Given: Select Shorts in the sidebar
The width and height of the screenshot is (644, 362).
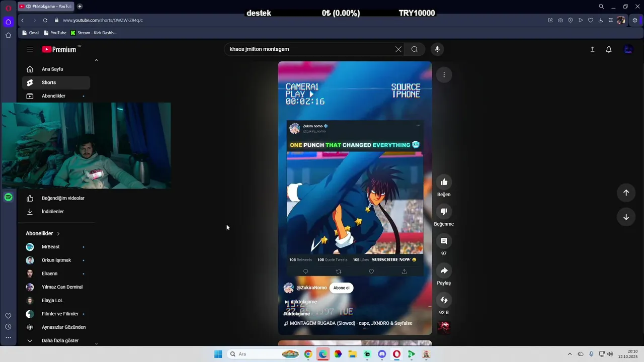Looking at the screenshot, I should [56, 82].
